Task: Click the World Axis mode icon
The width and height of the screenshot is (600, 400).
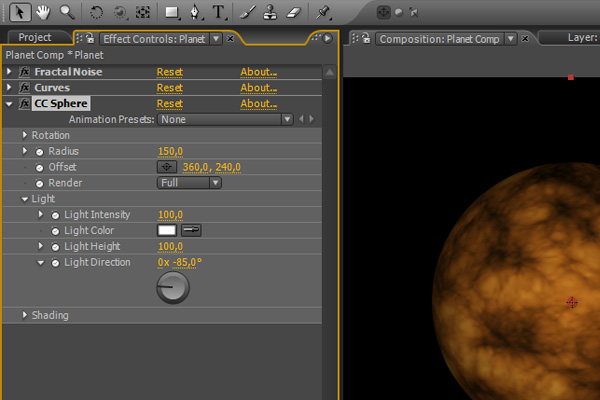Action: [x=399, y=12]
